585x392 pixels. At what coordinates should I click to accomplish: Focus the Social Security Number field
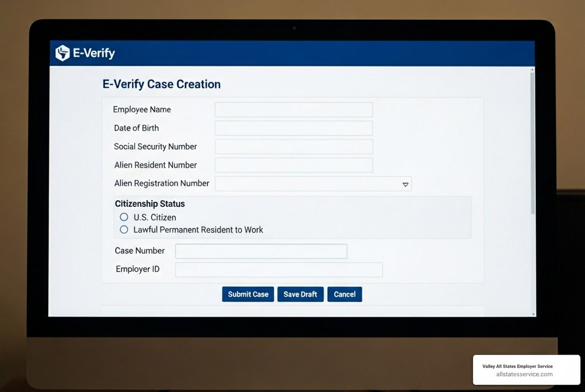click(x=293, y=147)
